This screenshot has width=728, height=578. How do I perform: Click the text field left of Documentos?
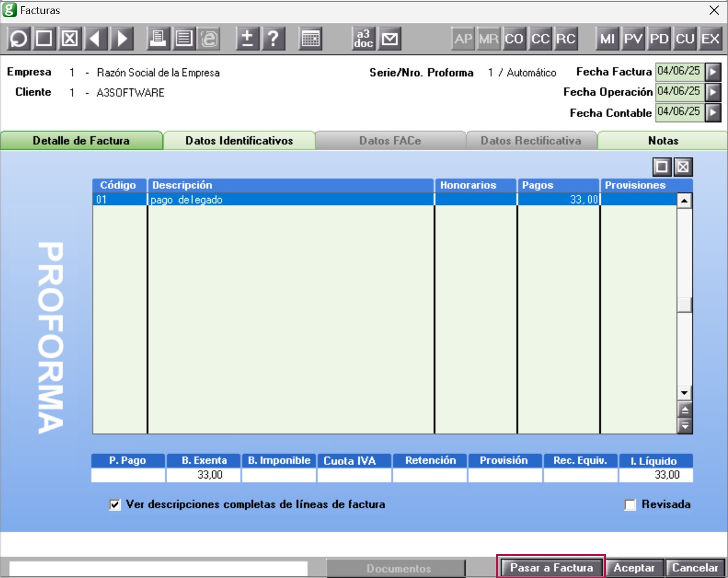(x=158, y=568)
